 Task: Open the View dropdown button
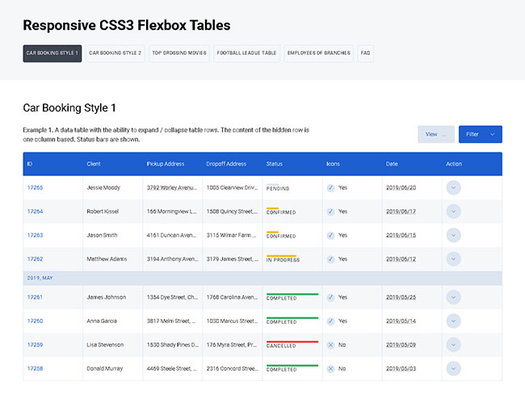435,134
